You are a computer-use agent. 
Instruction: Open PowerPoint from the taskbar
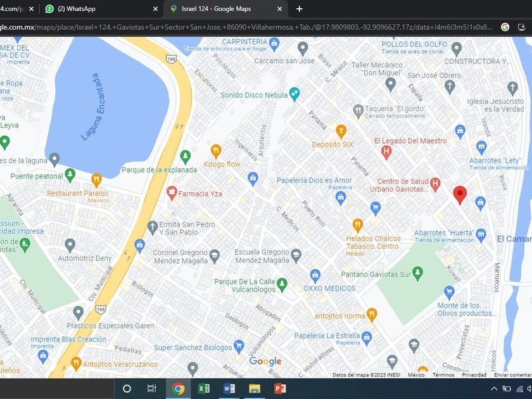tap(280, 388)
